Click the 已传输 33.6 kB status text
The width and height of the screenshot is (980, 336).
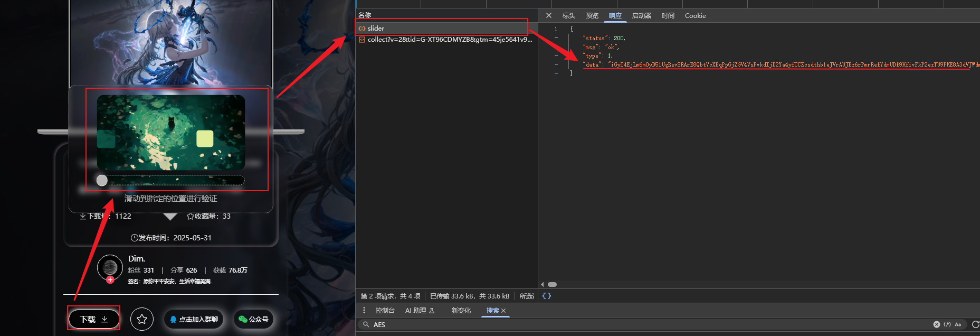click(469, 296)
